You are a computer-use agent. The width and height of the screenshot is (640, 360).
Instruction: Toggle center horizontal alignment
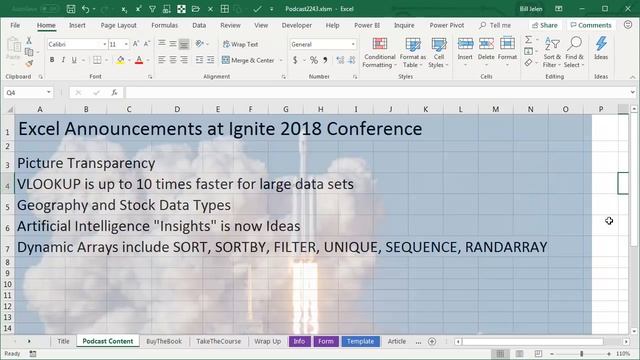173,60
